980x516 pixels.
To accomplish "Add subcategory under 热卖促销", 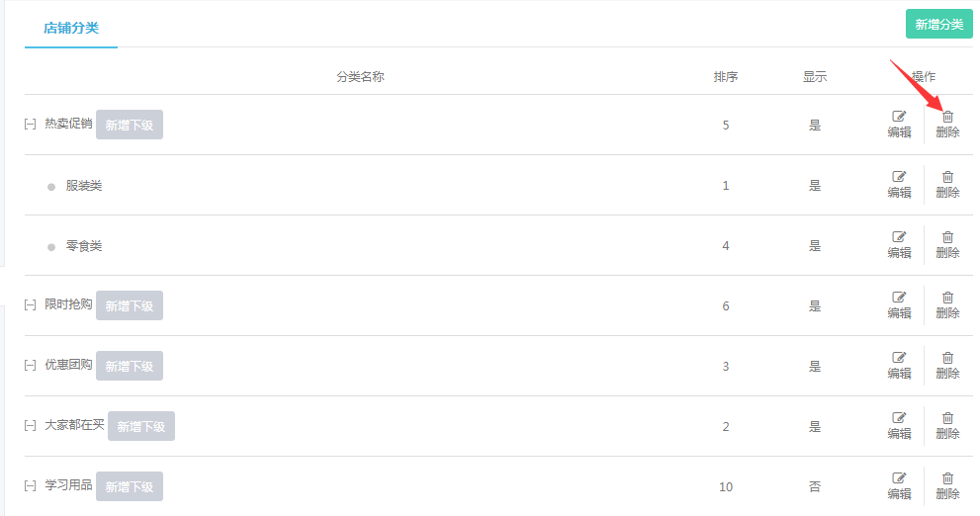I will pyautogui.click(x=130, y=125).
